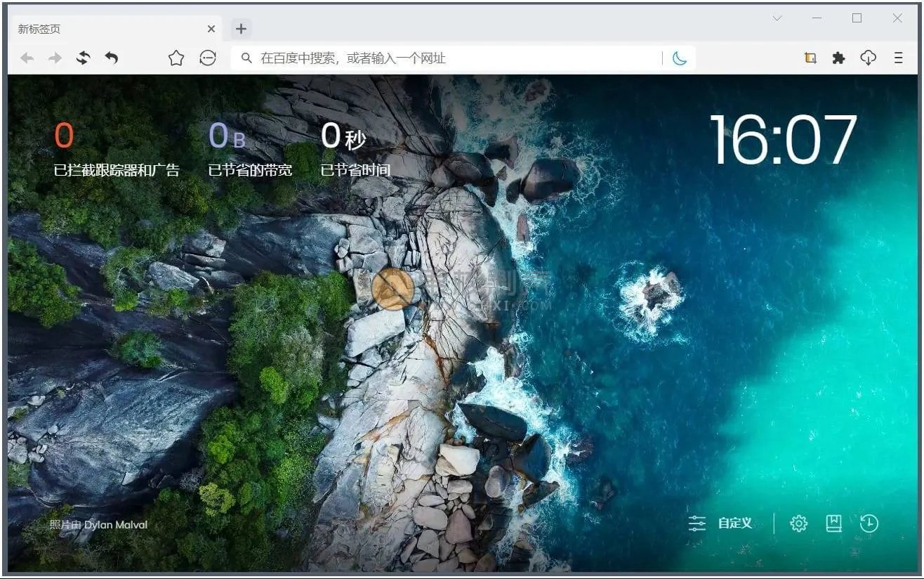Click the back navigation arrow
924x579 pixels.
[x=27, y=58]
